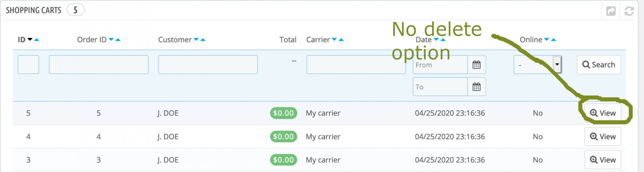
Task: Open the From date calendar picker
Action: [476, 64]
